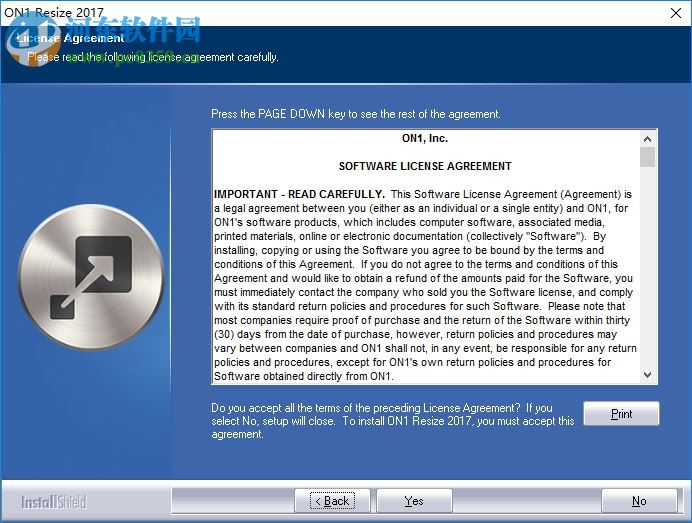Go back with the Back button

(332, 501)
